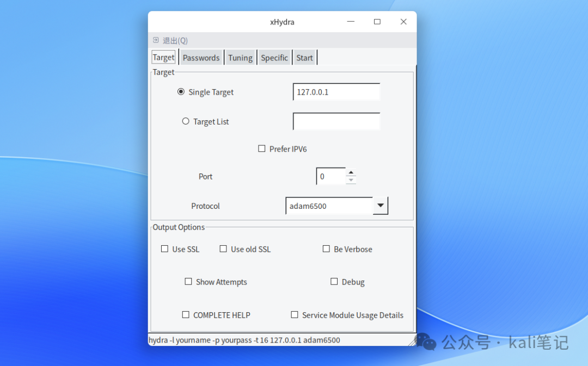Enable Service Module Usage Details checkbox

tap(295, 315)
